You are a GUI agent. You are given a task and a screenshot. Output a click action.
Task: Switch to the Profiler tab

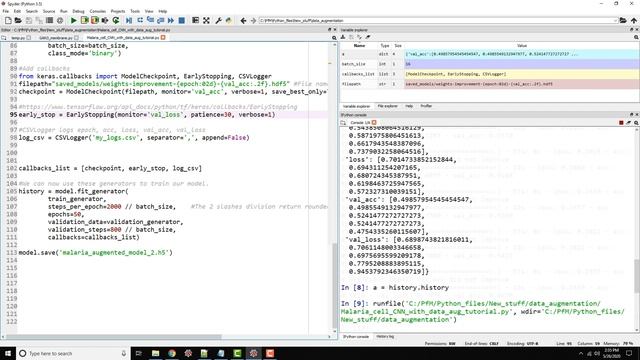[426, 106]
